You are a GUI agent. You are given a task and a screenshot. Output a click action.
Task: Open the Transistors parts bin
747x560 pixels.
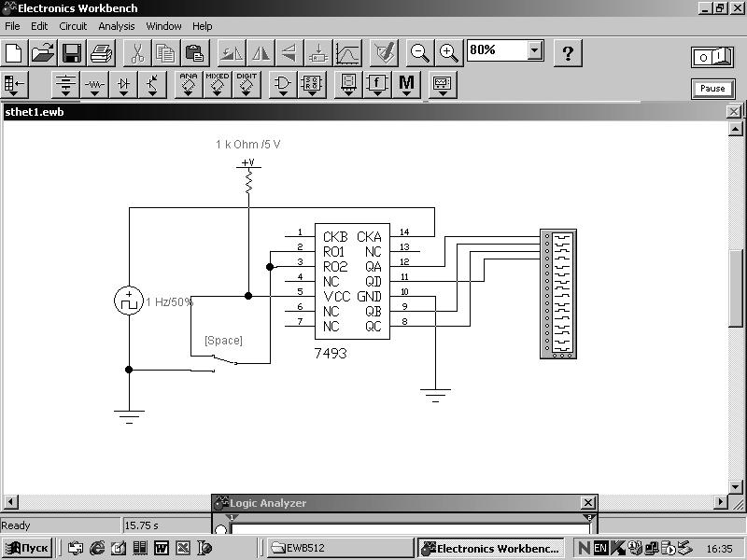click(152, 84)
